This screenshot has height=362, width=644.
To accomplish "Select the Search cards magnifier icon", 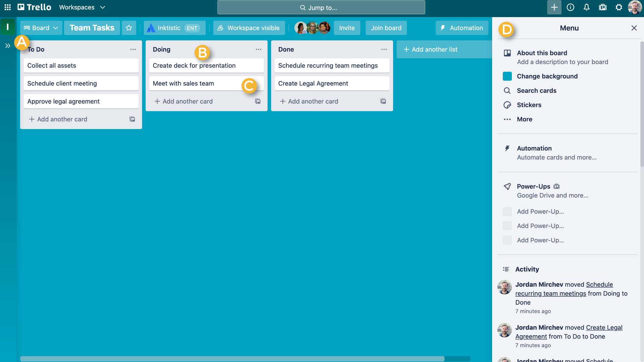I will click(507, 90).
